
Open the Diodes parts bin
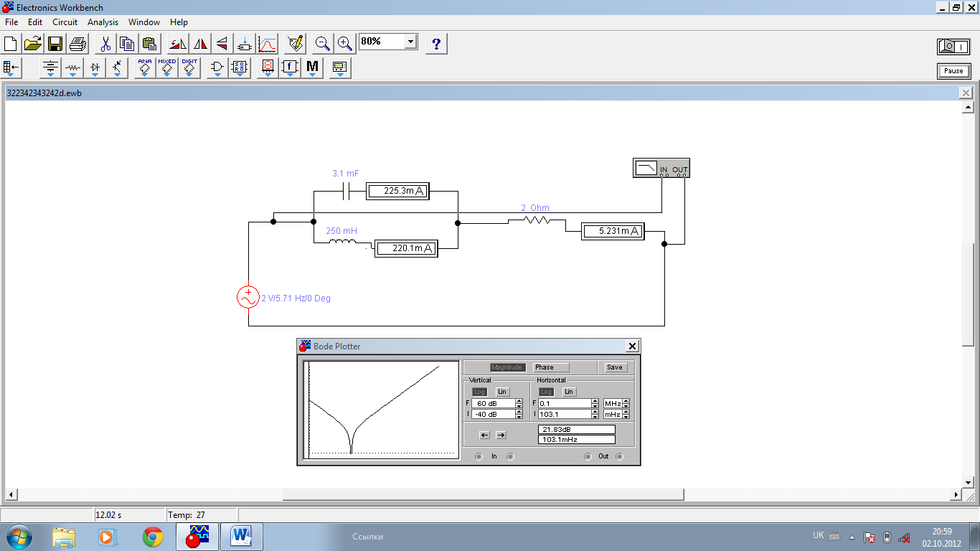pyautogui.click(x=95, y=68)
